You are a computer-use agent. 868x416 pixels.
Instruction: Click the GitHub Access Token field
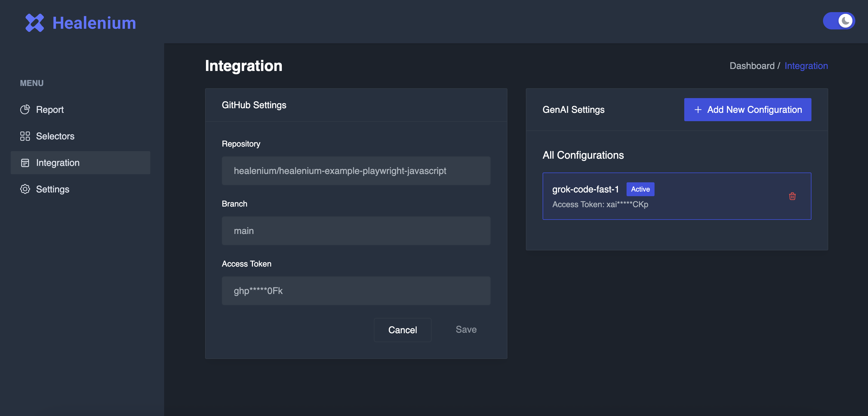356,291
